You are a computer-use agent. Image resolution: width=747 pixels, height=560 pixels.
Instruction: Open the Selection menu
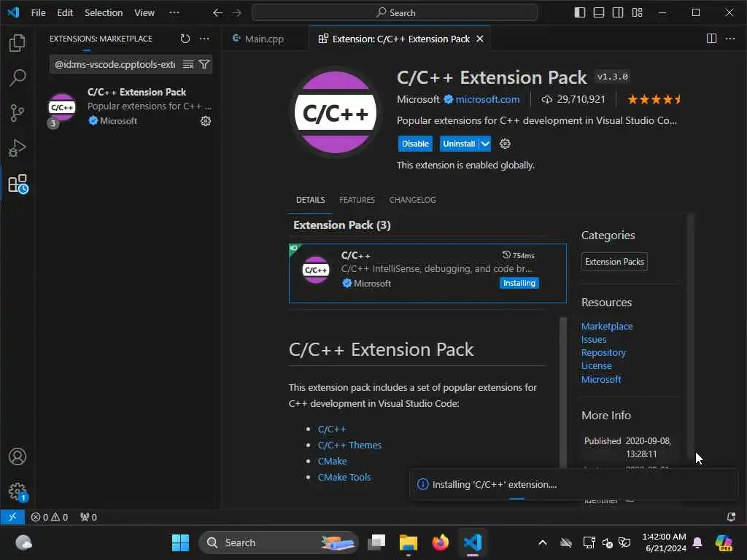coord(104,13)
